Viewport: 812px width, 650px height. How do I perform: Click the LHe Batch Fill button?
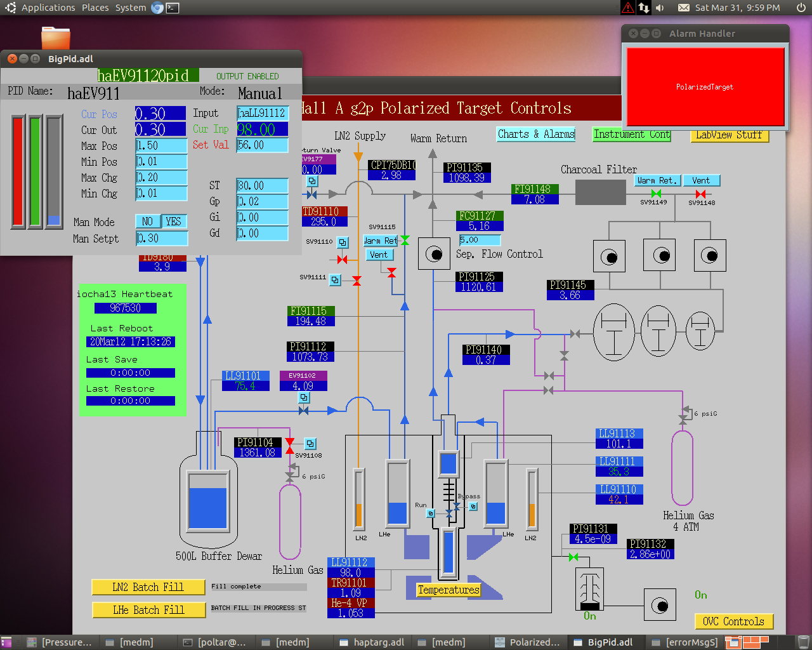(x=148, y=610)
